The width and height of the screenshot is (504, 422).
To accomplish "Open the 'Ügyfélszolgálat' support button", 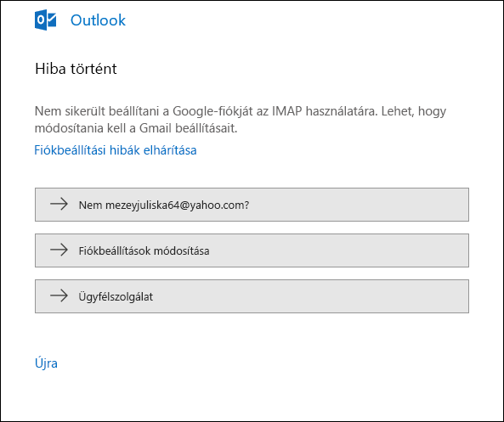I will pos(252,296).
